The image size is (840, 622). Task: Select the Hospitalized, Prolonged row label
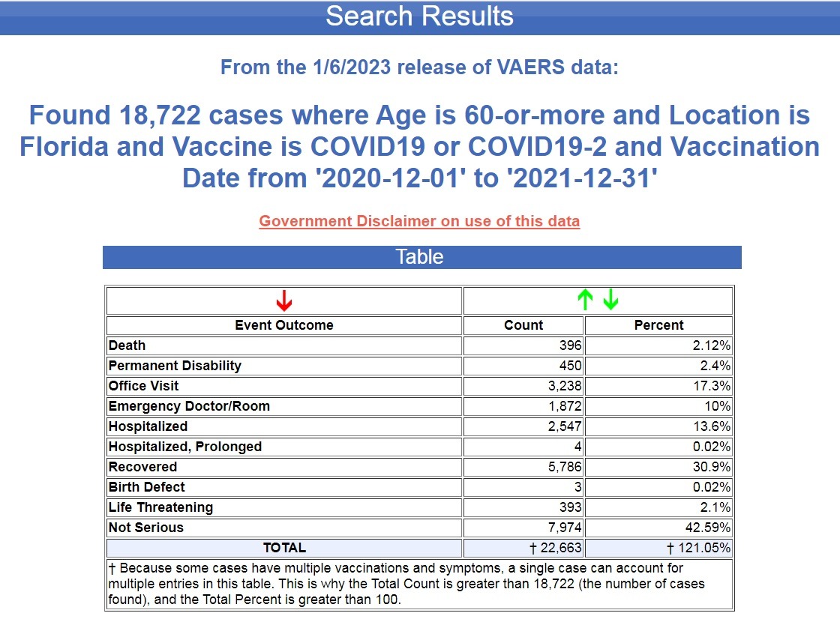click(185, 447)
